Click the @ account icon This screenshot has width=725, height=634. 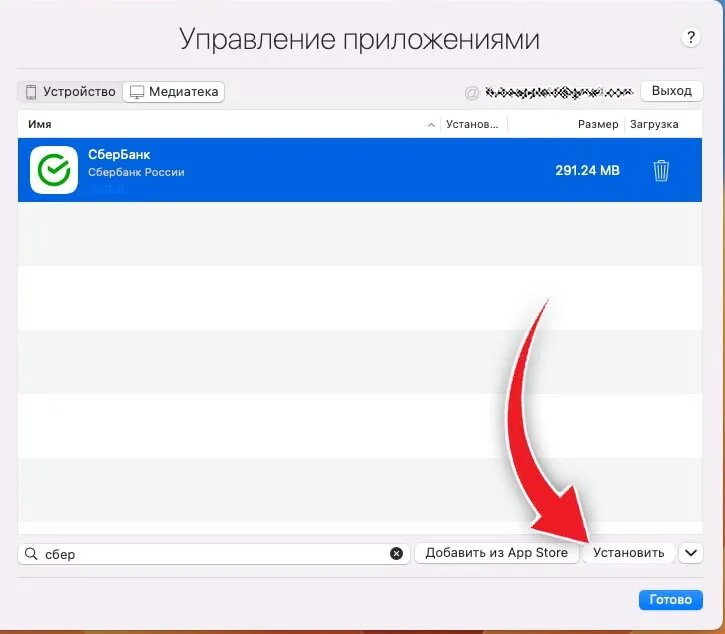[472, 93]
